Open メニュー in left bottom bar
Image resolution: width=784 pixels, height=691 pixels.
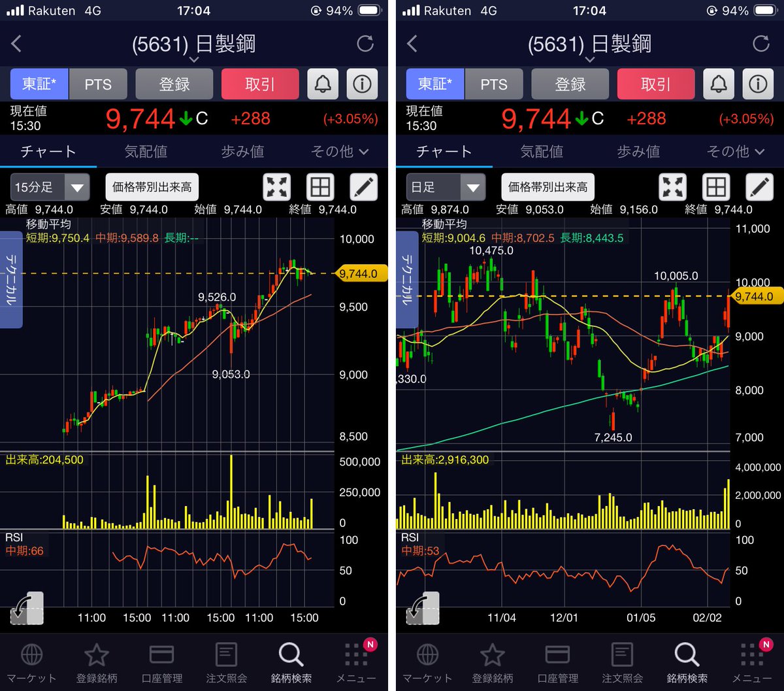[357, 663]
